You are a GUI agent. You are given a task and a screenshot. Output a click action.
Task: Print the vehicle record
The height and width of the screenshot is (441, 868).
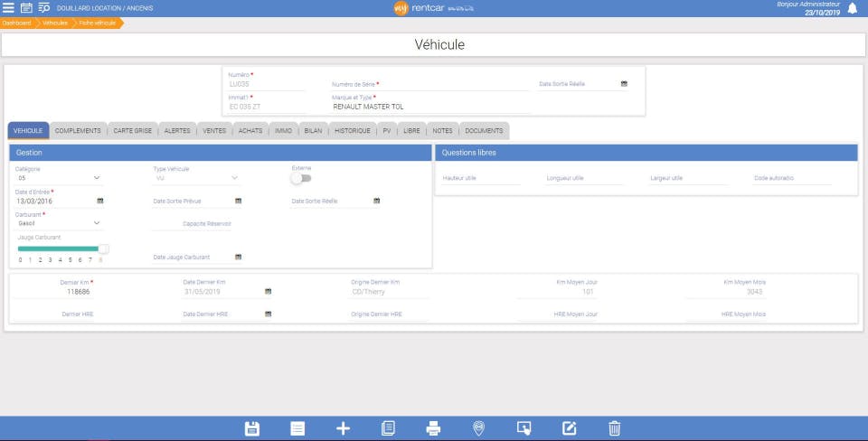point(433,428)
